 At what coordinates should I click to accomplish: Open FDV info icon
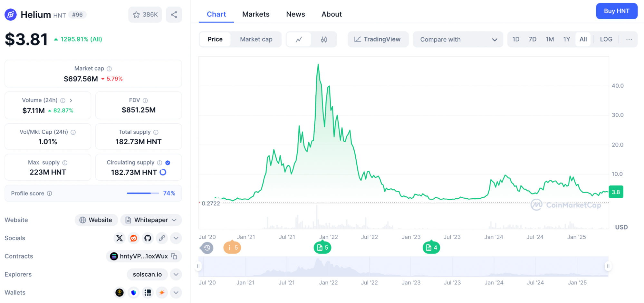tap(145, 100)
